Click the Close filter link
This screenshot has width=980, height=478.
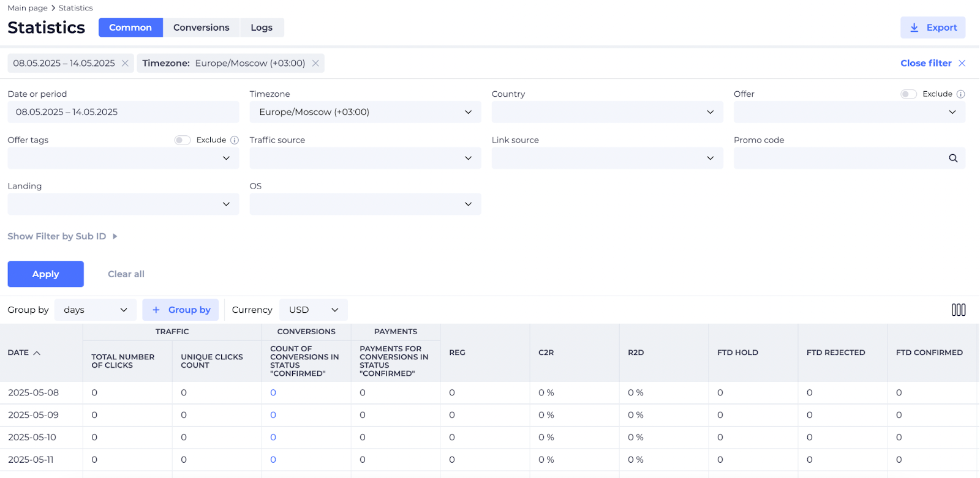(x=926, y=63)
